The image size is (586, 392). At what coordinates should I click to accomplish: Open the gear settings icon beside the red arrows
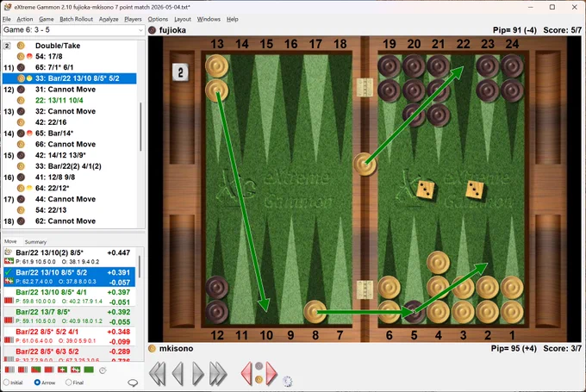coord(287,381)
